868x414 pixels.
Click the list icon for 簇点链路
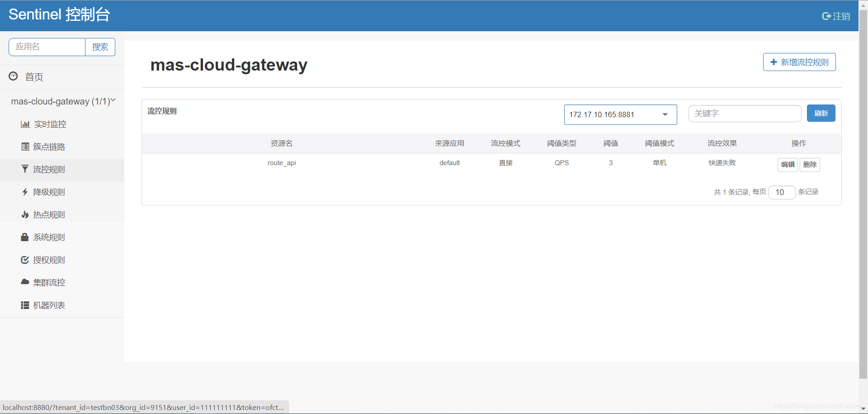[25, 147]
